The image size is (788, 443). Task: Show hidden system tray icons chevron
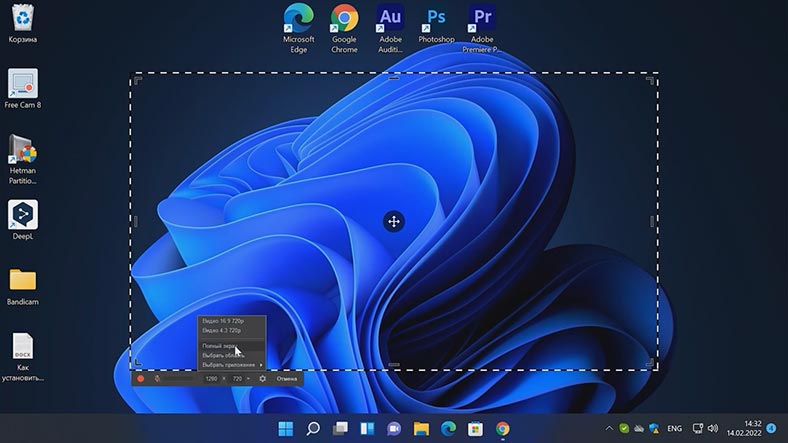(x=609, y=428)
